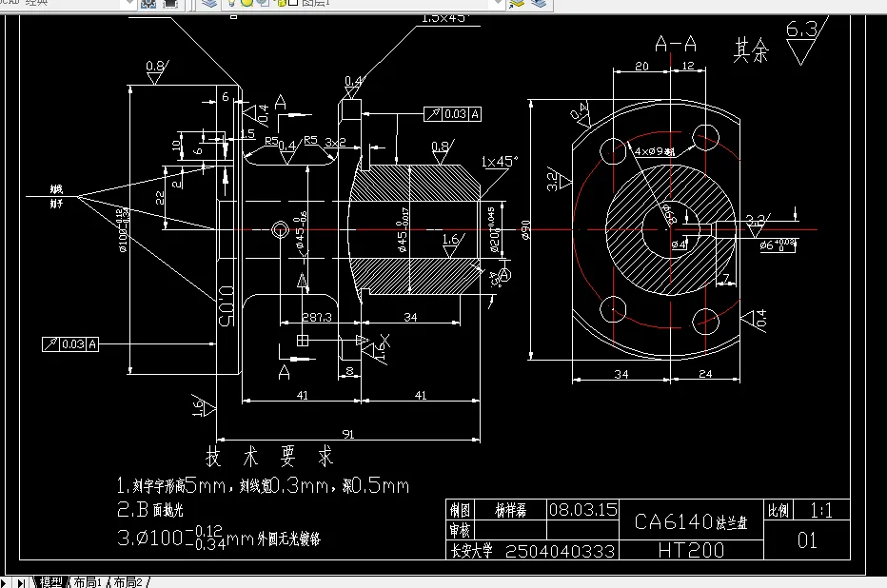Open the 布局2 layout tab
This screenshot has width=887, height=588.
[128, 581]
